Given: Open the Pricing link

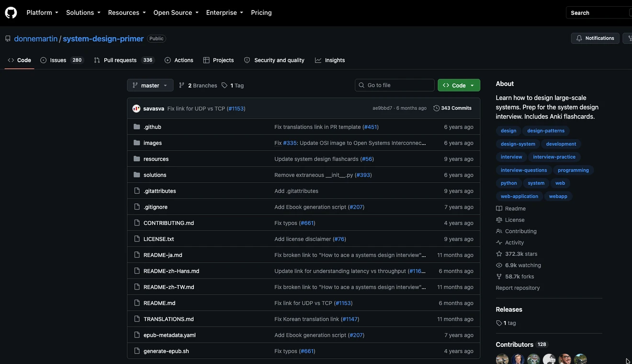Looking at the screenshot, I should (x=261, y=12).
